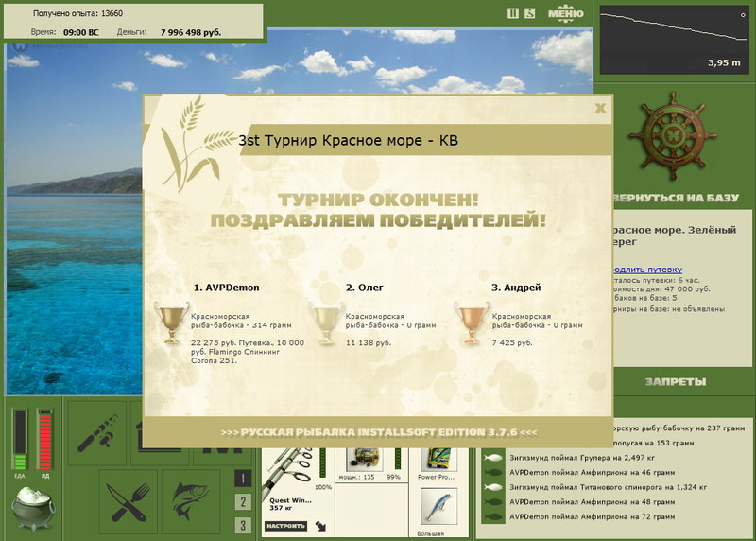
Task: Click log entry AVPDemon поймал Амфиприона на 72 грамм
Action: 593,516
